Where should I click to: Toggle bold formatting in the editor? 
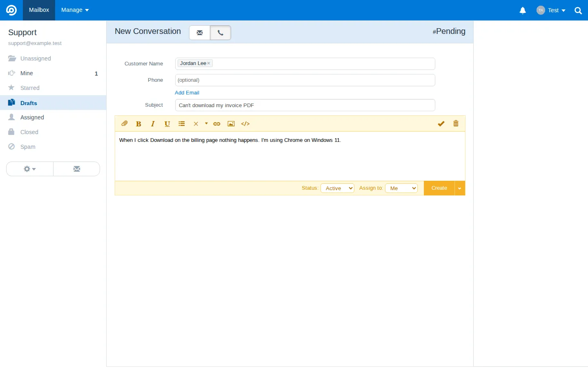pos(139,124)
